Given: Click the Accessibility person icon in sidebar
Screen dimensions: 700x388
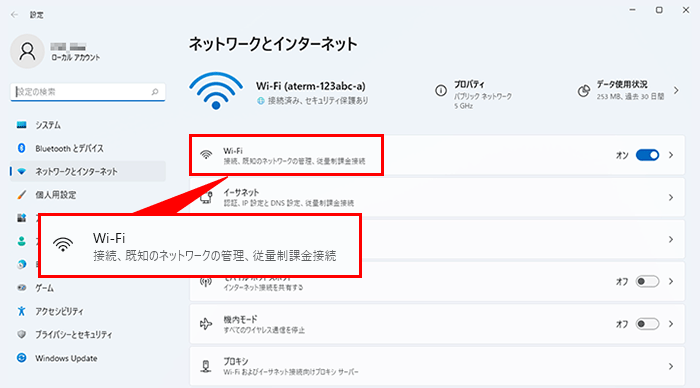Looking at the screenshot, I should coord(21,311).
